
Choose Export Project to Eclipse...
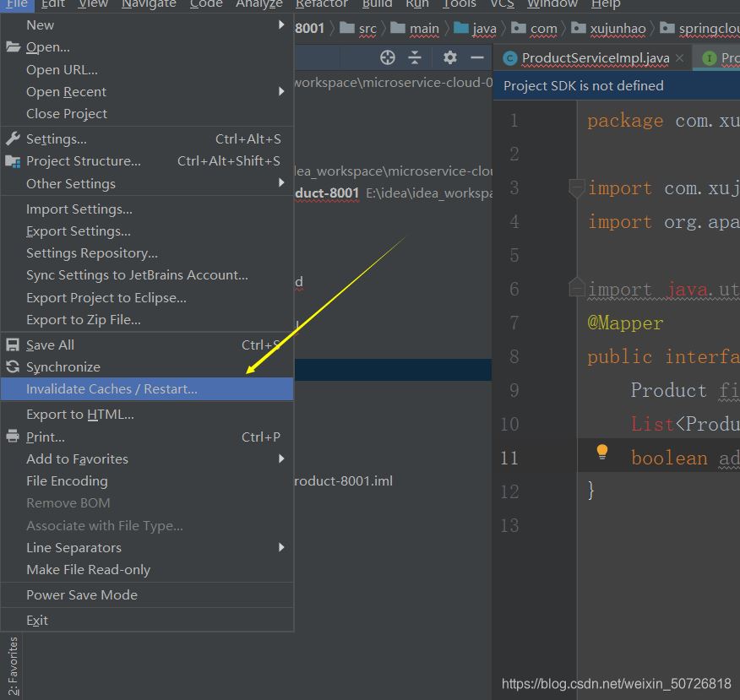coord(147,297)
